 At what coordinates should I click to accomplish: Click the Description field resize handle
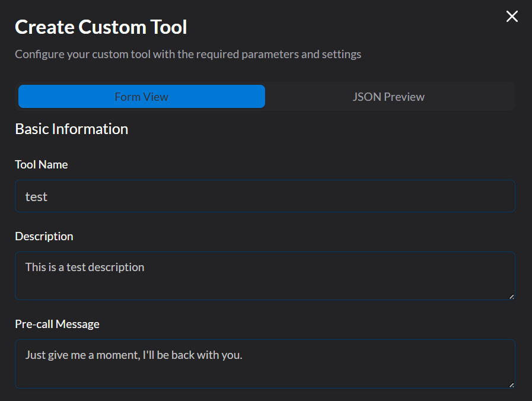511,295
